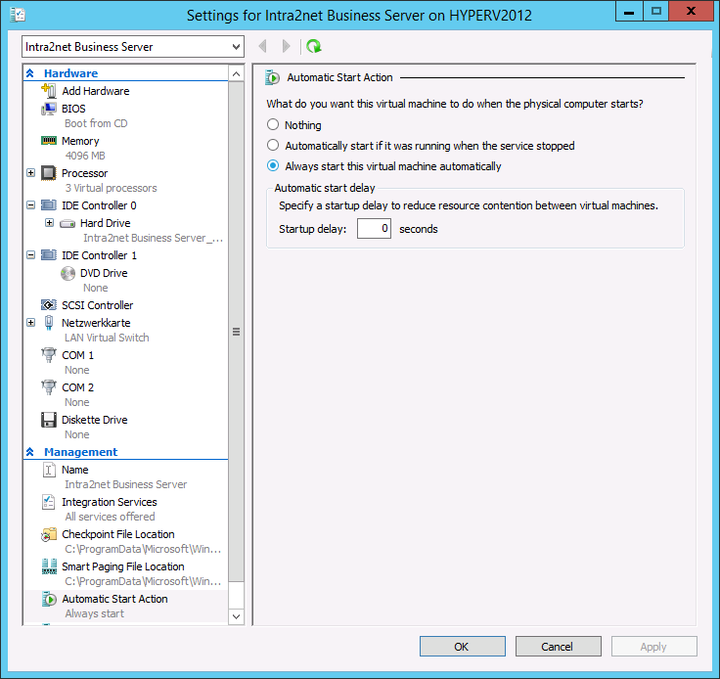
Task: Collapse the IDE Controller 1 node
Action: [31, 255]
